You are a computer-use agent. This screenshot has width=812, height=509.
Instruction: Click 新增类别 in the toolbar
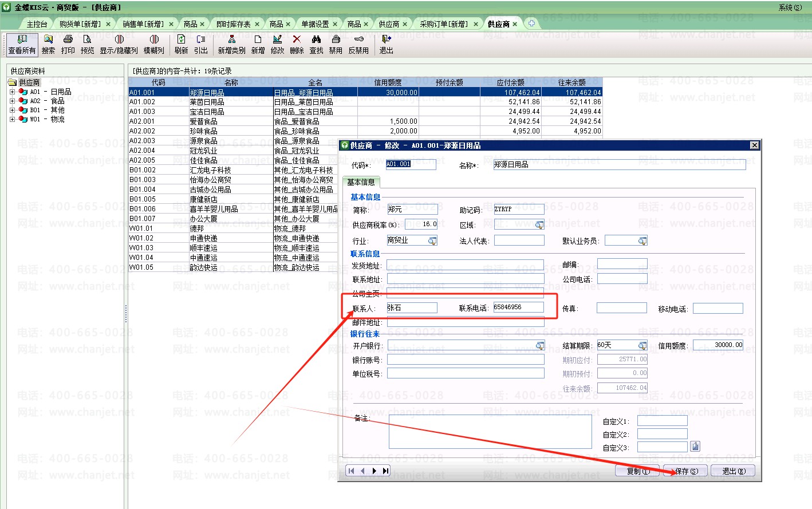[231, 44]
